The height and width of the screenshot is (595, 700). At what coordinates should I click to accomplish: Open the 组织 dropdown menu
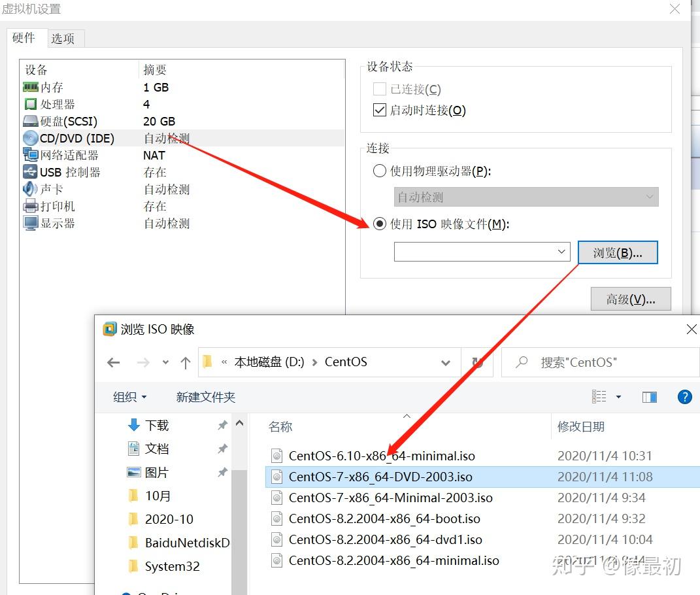click(x=129, y=396)
